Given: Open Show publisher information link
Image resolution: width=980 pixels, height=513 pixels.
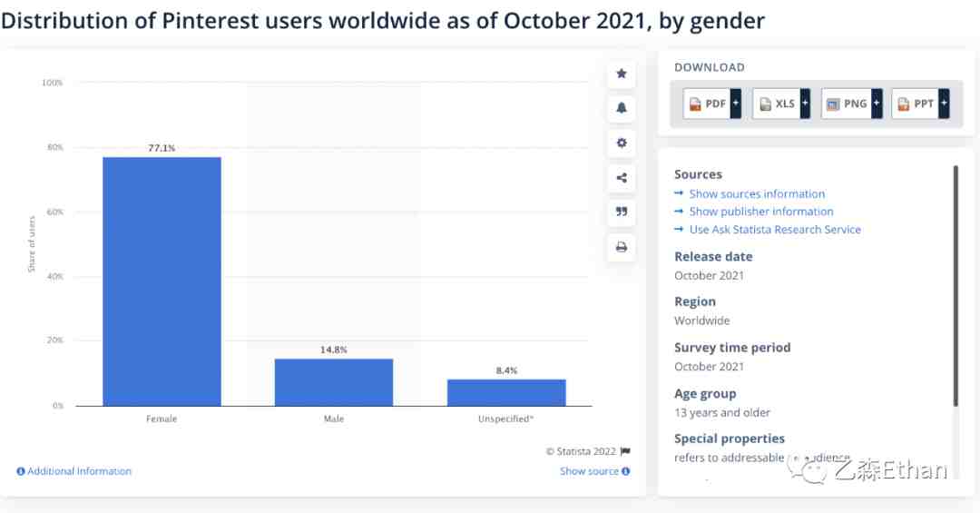Looking at the screenshot, I should click(x=761, y=212).
